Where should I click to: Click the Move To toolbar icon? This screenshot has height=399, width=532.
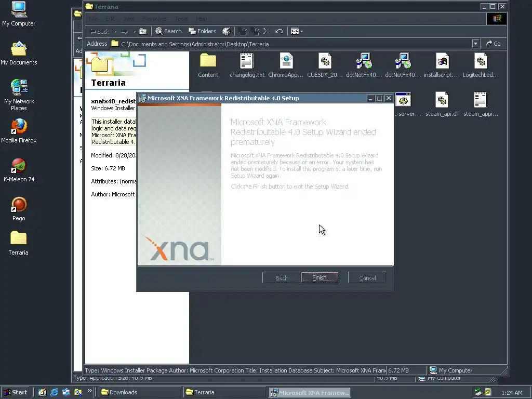[242, 31]
